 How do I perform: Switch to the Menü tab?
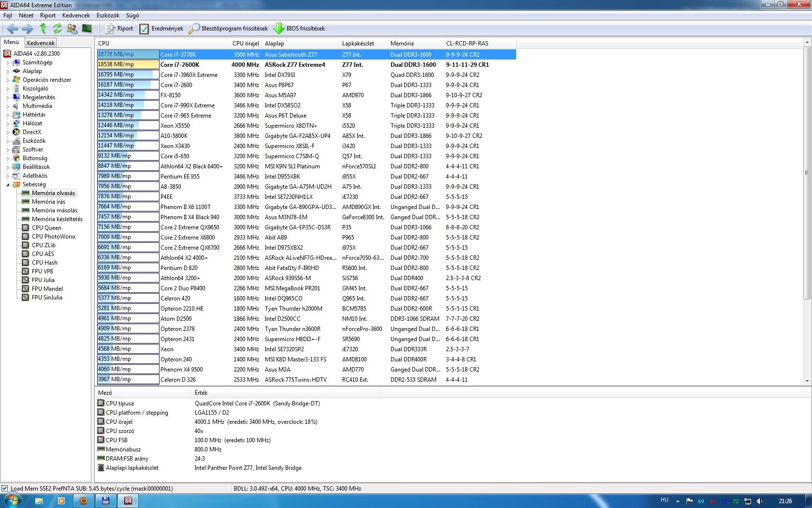[12, 42]
